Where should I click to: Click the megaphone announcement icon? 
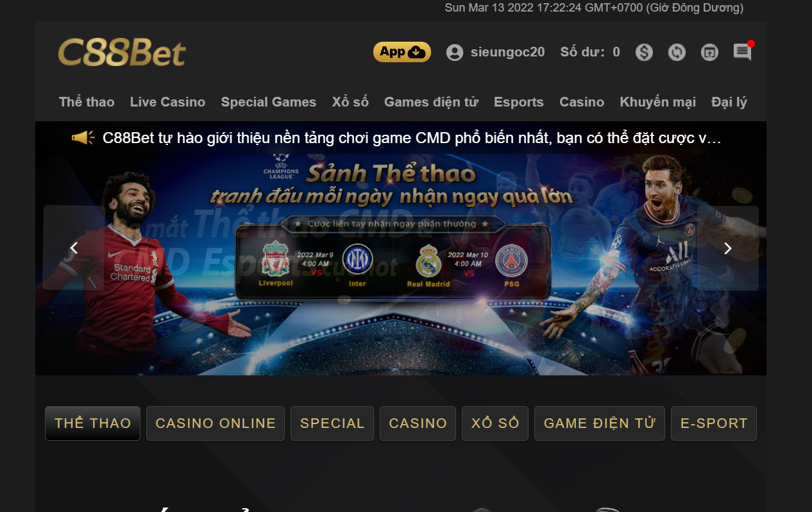point(83,138)
